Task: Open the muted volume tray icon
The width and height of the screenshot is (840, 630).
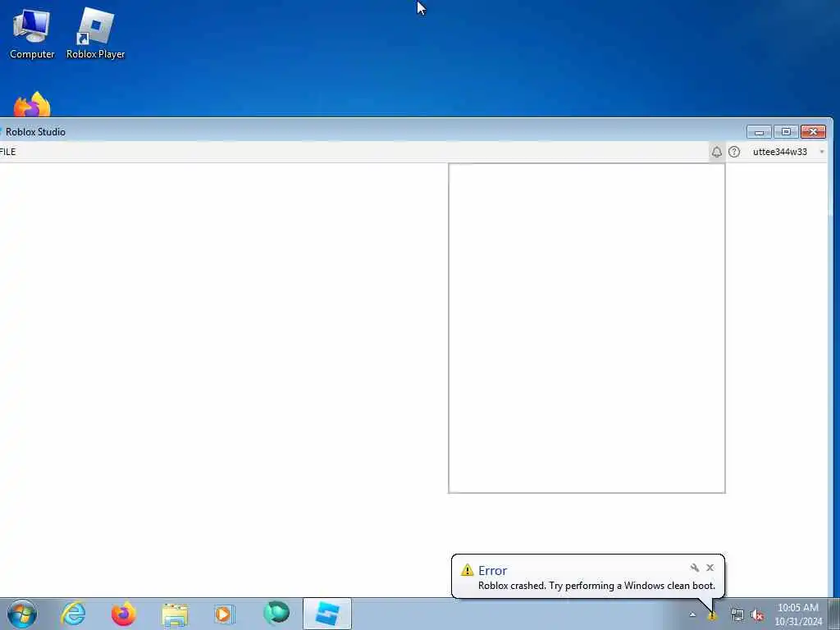Action: click(x=757, y=615)
